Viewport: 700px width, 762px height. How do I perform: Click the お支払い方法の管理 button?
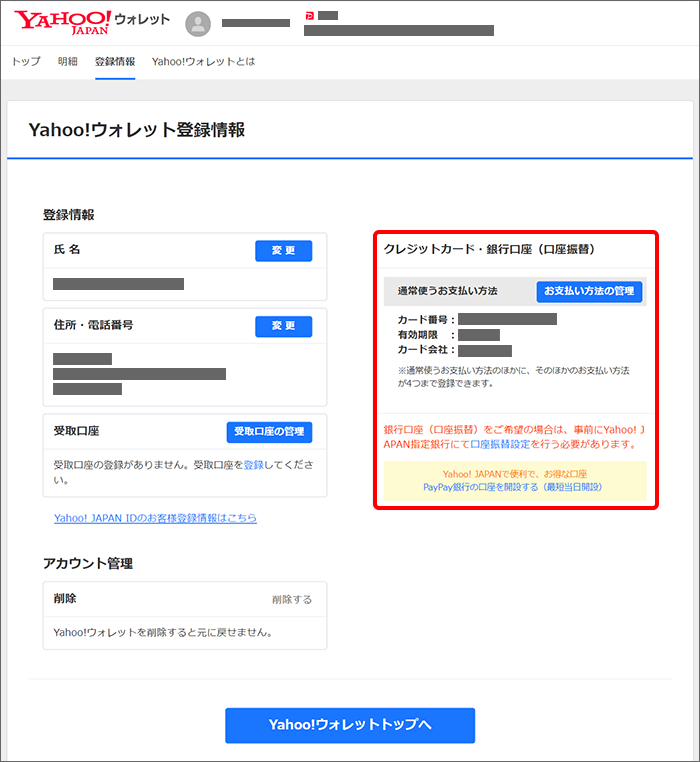[589, 291]
